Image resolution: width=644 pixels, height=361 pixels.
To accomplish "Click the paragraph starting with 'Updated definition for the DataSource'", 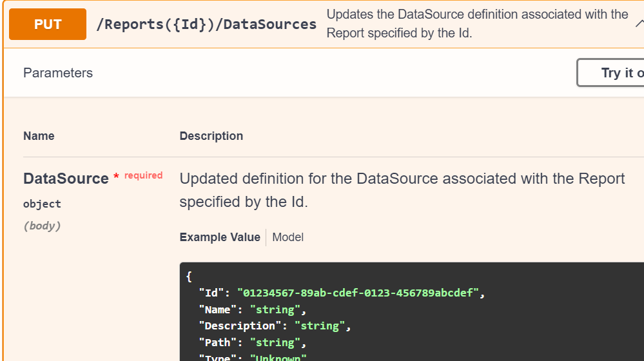I will 402,190.
